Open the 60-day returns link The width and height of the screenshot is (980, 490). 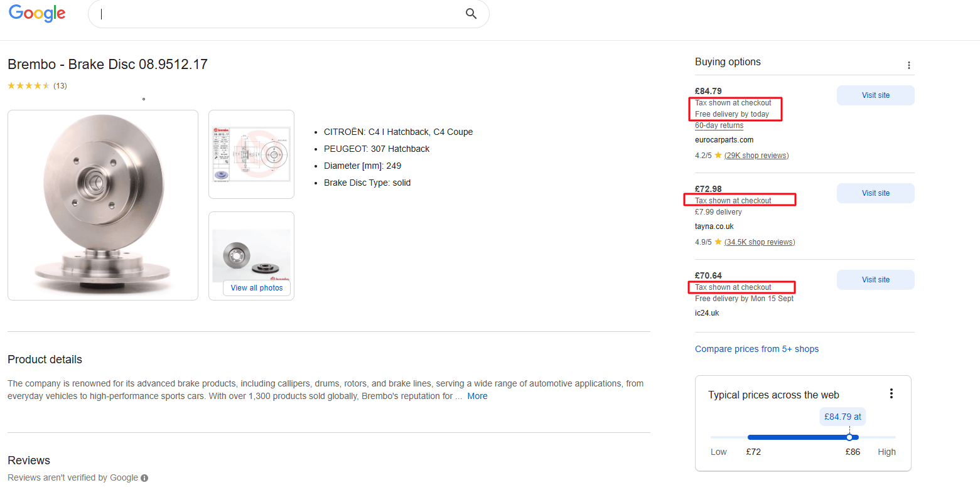tap(719, 125)
